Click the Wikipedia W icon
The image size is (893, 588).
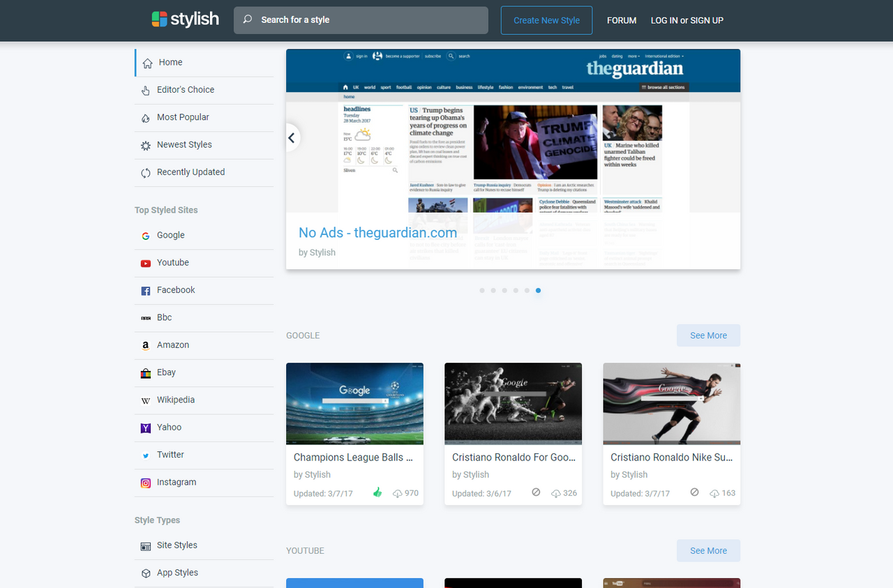[x=145, y=400]
